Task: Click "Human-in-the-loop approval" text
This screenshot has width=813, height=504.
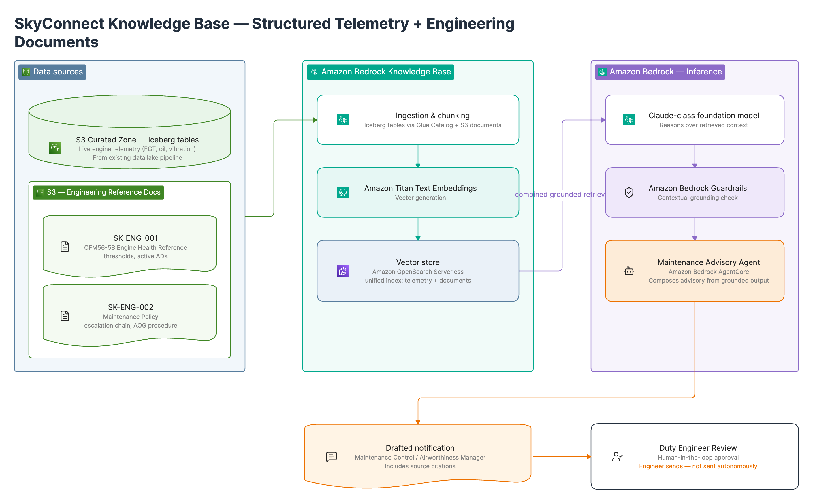Action: [x=698, y=457]
